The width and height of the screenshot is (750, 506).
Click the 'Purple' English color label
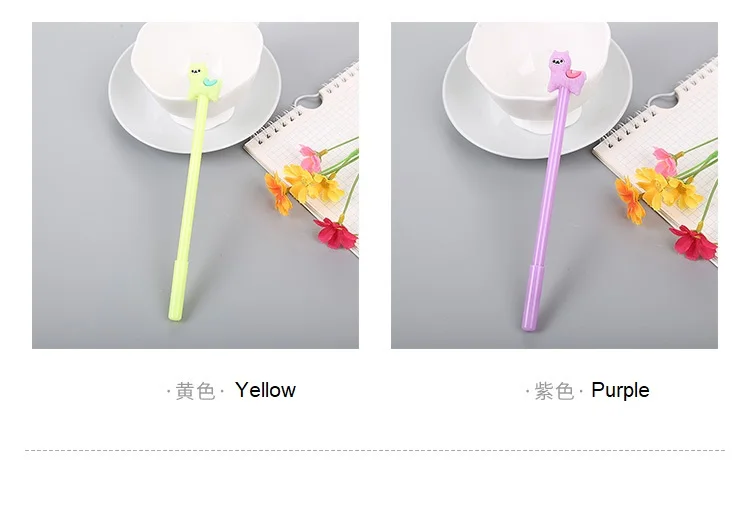pos(620,390)
